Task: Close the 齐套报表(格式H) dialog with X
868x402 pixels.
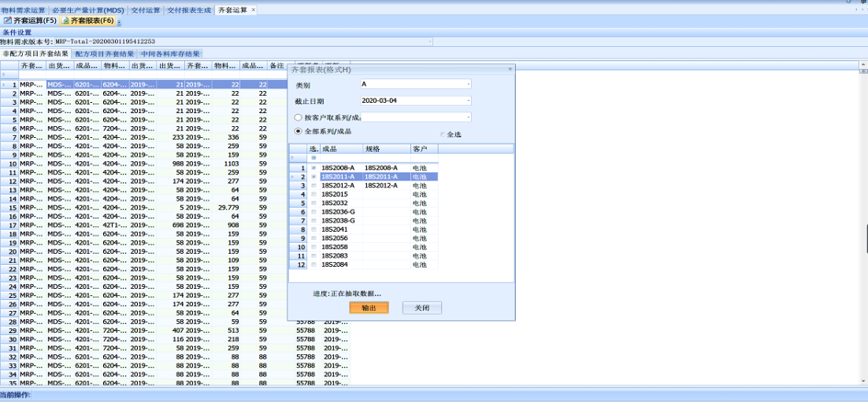Action: point(510,69)
